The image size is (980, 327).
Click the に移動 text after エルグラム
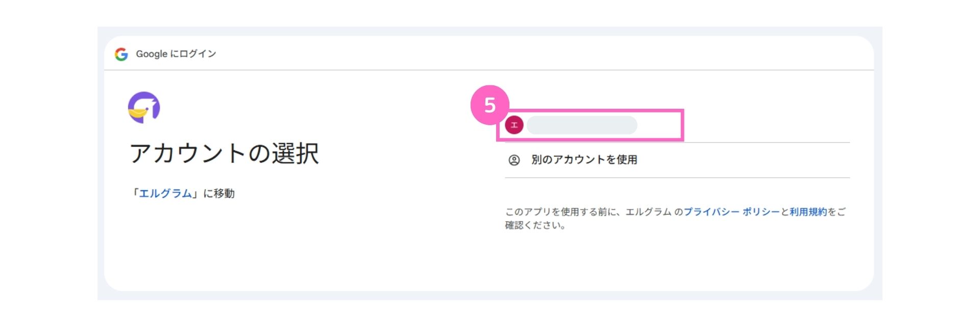coord(219,194)
